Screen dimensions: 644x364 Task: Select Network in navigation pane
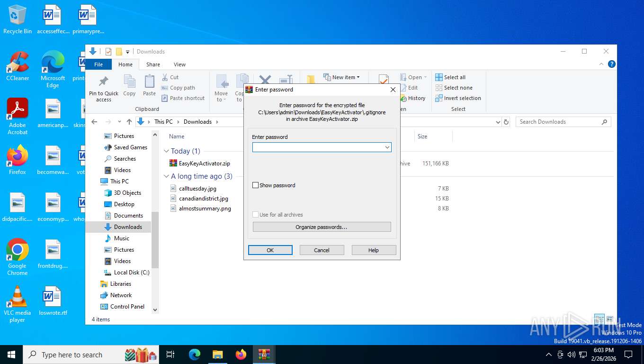121,295
